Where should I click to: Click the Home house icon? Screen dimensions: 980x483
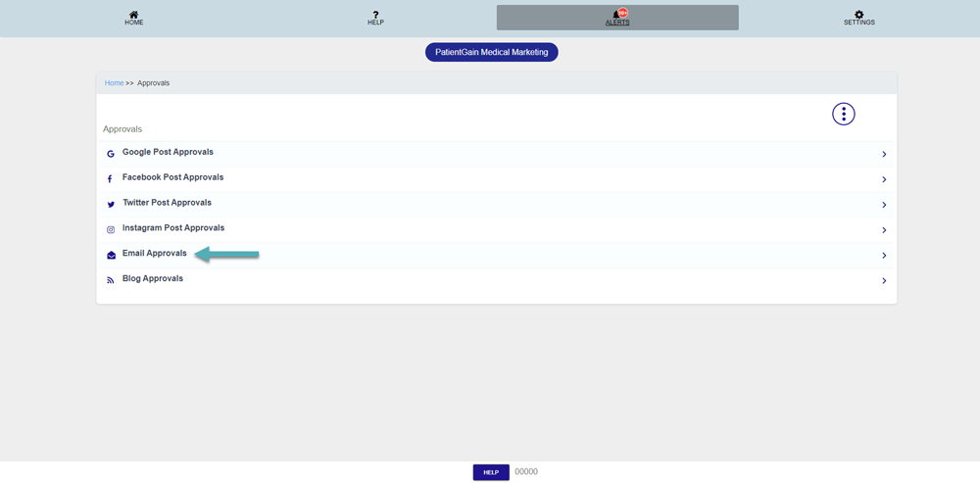[x=133, y=15]
